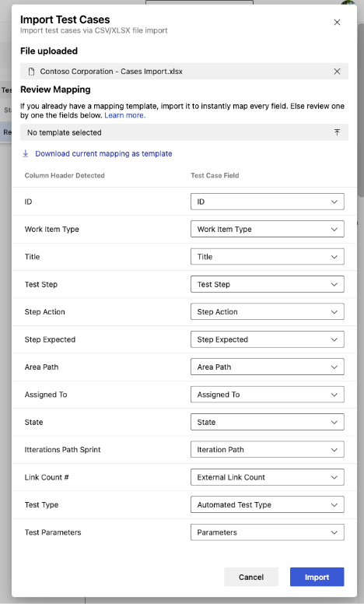
Task: Open the Area Path dropdown
Action: (x=268, y=367)
